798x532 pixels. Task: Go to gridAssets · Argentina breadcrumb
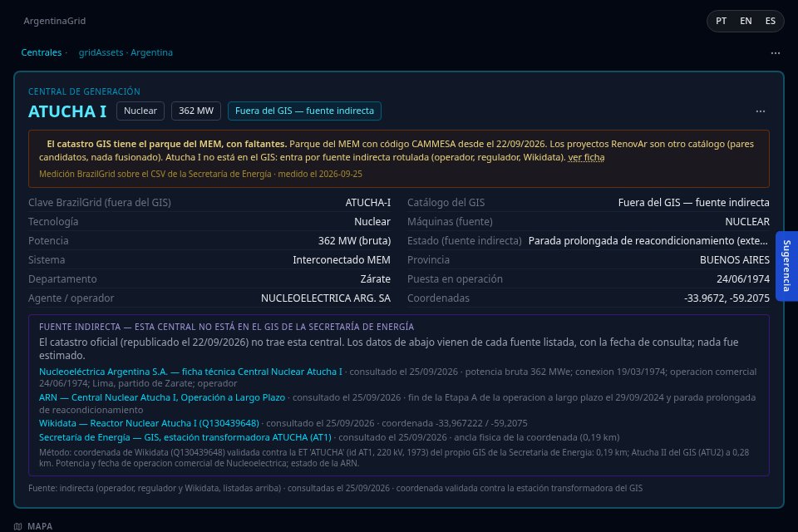(x=126, y=52)
